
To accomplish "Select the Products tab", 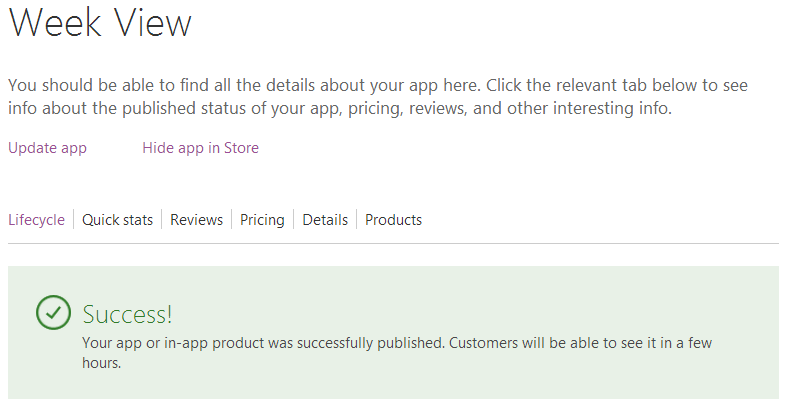I will 394,220.
